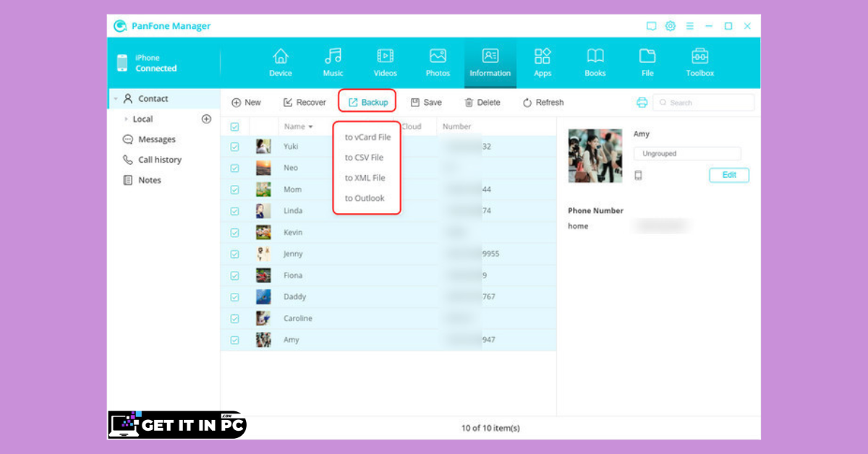This screenshot has height=454, width=868.
Task: Open the Music tab
Action: pos(333,63)
